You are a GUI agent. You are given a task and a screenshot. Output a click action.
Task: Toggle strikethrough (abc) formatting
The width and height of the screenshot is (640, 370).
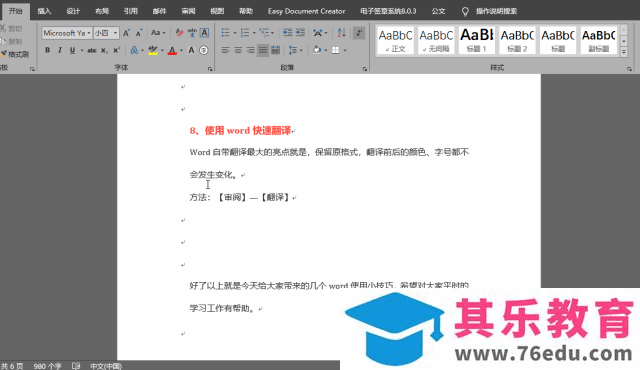(92, 50)
